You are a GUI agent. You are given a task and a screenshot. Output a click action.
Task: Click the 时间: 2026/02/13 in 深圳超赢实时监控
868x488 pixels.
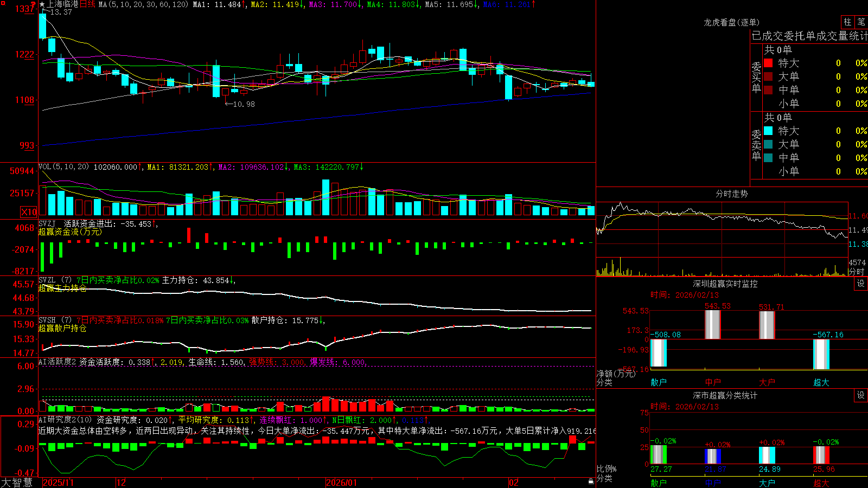pos(685,295)
